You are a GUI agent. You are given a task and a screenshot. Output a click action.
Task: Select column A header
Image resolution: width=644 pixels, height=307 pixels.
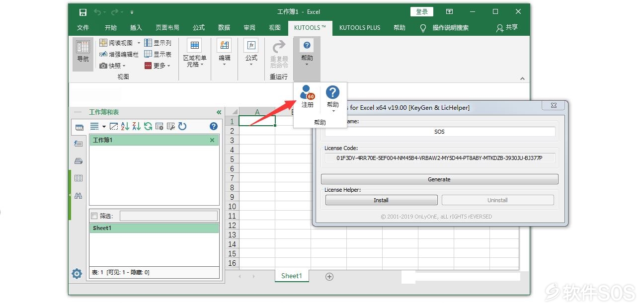[257, 112]
